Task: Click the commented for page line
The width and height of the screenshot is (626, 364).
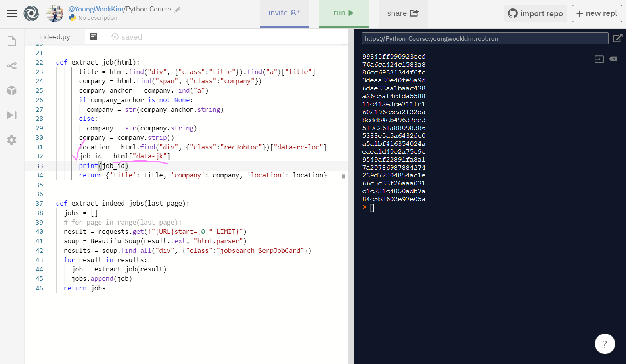Action: tap(123, 222)
